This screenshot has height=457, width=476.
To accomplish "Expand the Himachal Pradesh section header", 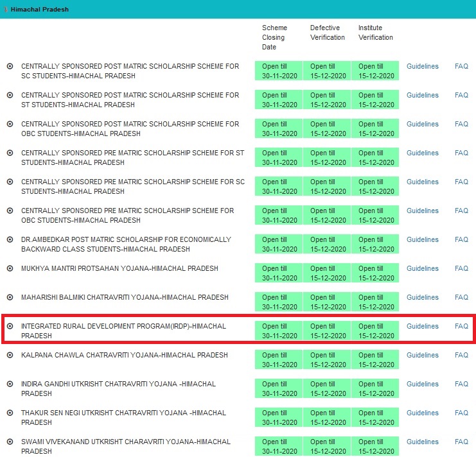I will coord(40,10).
